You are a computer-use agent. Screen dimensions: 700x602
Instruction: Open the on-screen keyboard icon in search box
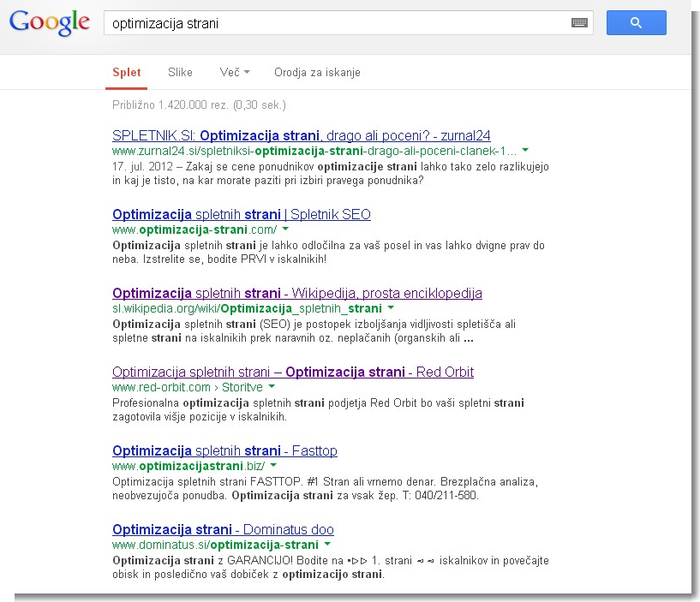coord(579,23)
